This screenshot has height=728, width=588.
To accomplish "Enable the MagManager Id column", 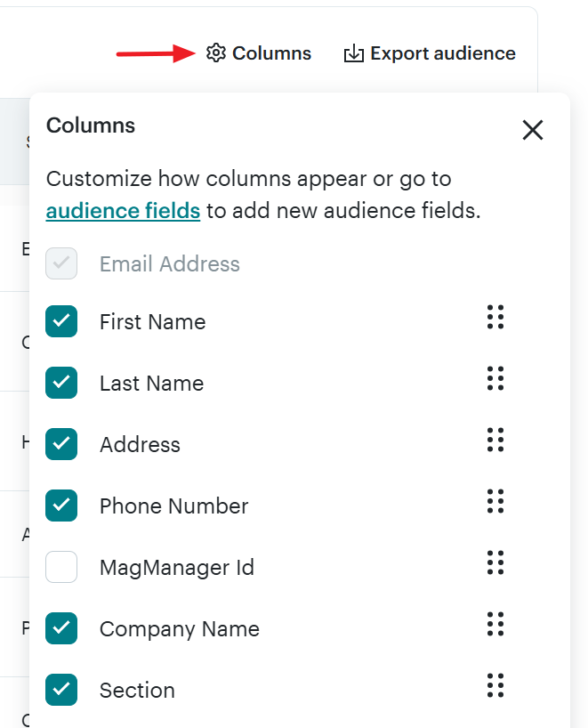I will coord(61,566).
